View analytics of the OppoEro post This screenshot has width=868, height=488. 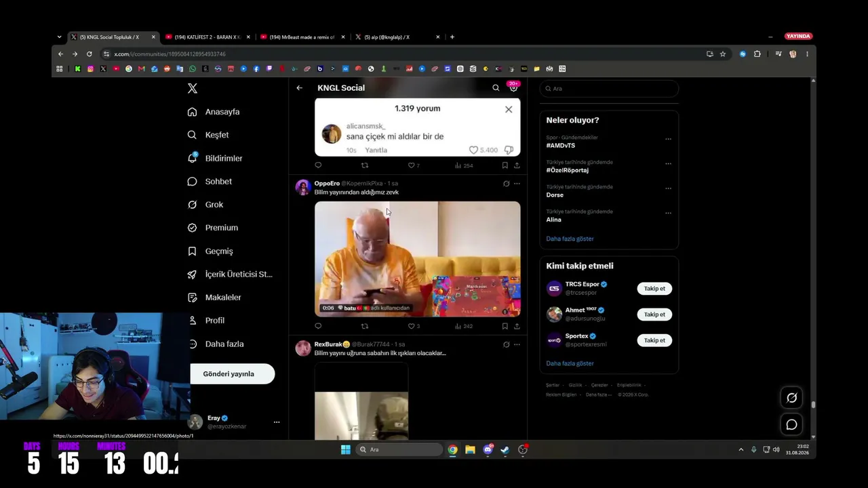pos(464,326)
